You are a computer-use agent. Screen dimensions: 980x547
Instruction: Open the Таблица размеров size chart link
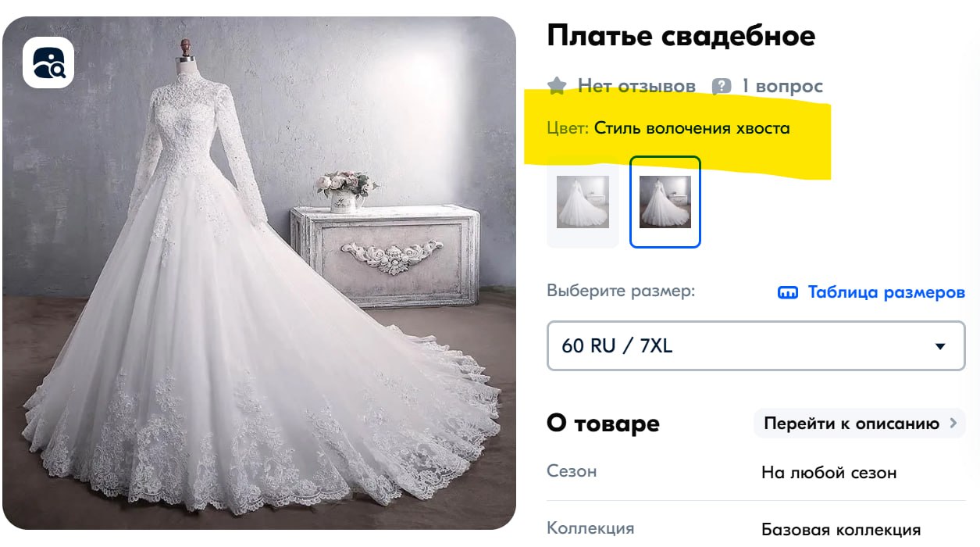871,292
